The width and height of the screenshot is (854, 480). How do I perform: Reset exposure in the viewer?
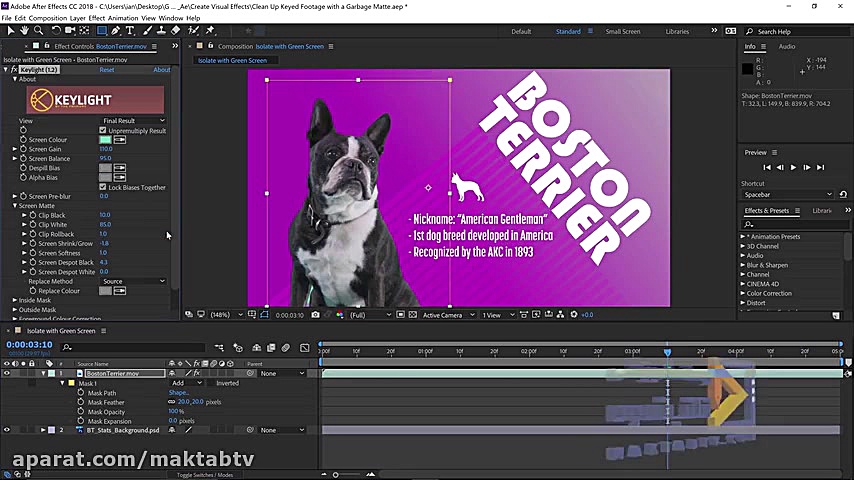574,315
